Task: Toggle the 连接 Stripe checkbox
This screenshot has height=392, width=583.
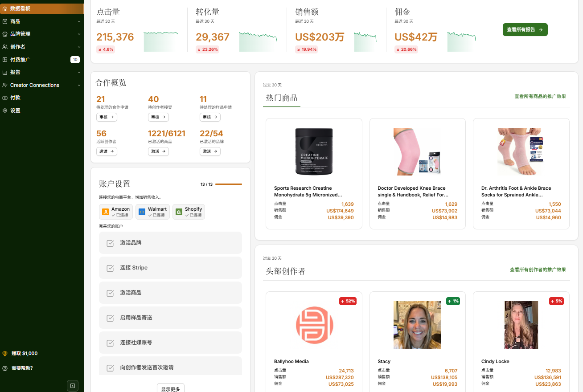Action: [110, 268]
